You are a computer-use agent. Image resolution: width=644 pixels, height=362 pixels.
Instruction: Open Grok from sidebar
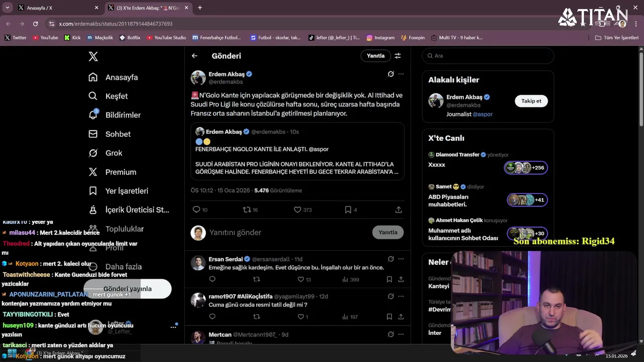[x=106, y=153]
